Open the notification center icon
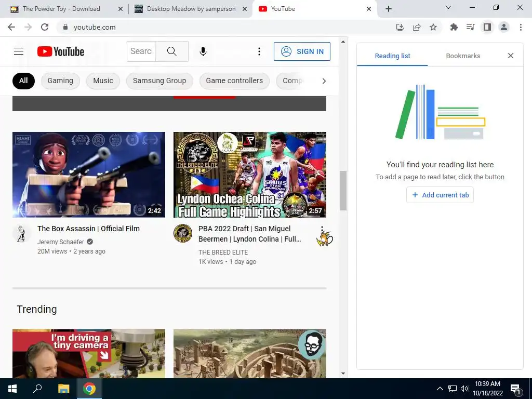 coord(516,390)
